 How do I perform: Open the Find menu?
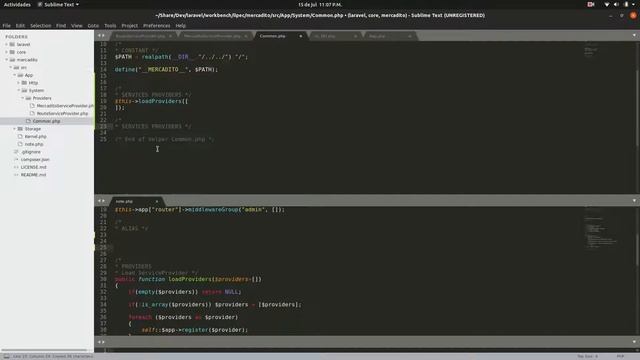(x=61, y=25)
